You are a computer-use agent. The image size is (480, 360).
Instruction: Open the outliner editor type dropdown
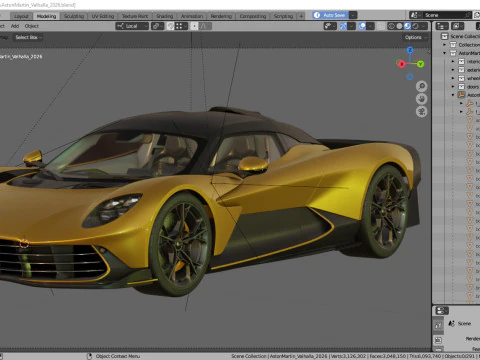pyautogui.click(x=442, y=26)
